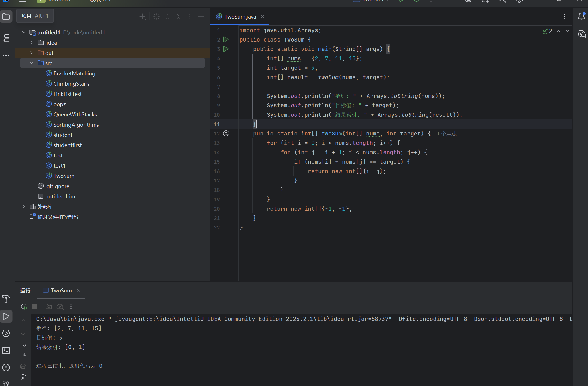Close the TwoSum run tab
The width and height of the screenshot is (588, 386).
coord(79,291)
